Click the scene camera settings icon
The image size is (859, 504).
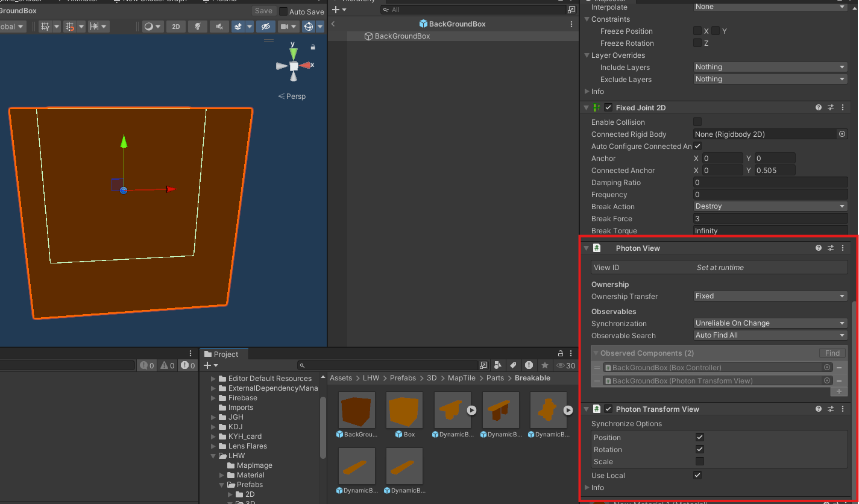coord(285,27)
